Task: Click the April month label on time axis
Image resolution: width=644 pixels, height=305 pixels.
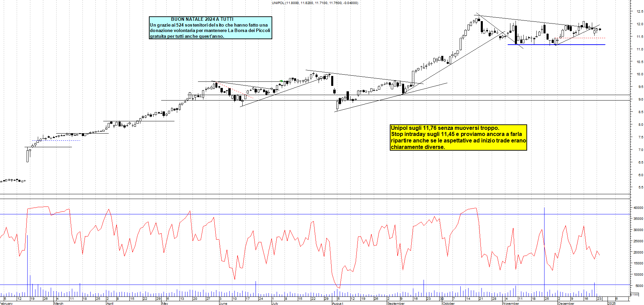Action: pyautogui.click(x=110, y=303)
